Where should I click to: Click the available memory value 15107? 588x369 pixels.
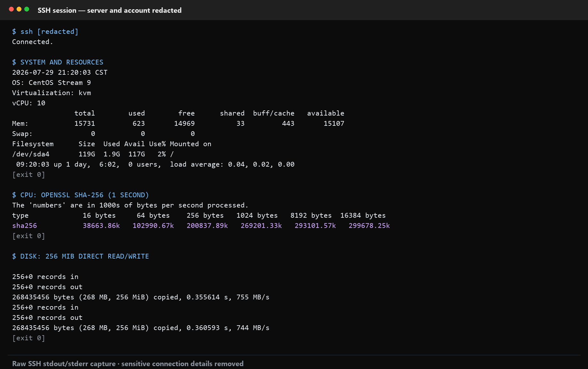tap(334, 124)
